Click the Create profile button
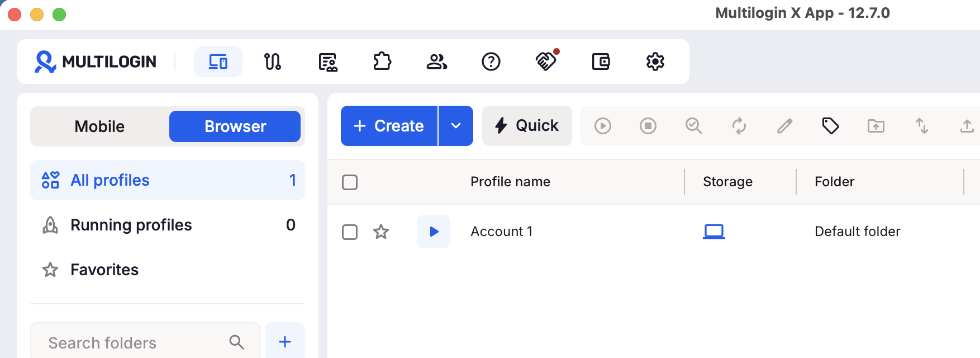 (389, 126)
